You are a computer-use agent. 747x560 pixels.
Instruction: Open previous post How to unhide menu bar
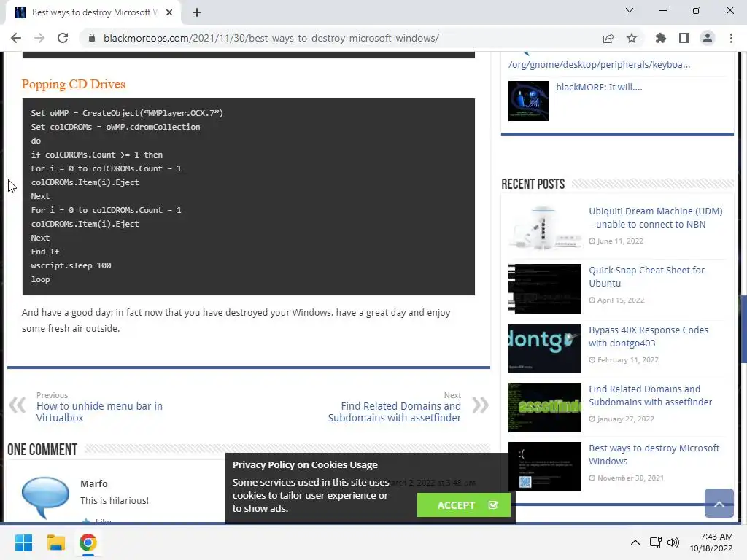[99, 412]
